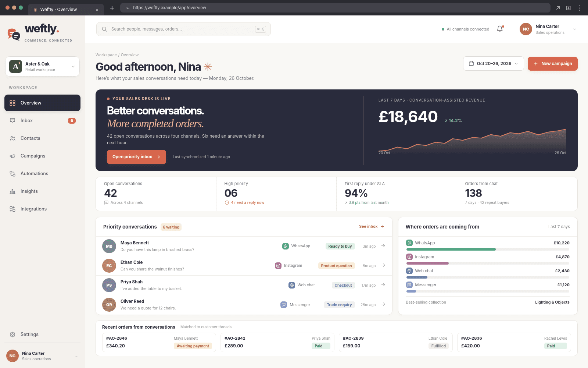Click Open priority inbox button

[136, 157]
